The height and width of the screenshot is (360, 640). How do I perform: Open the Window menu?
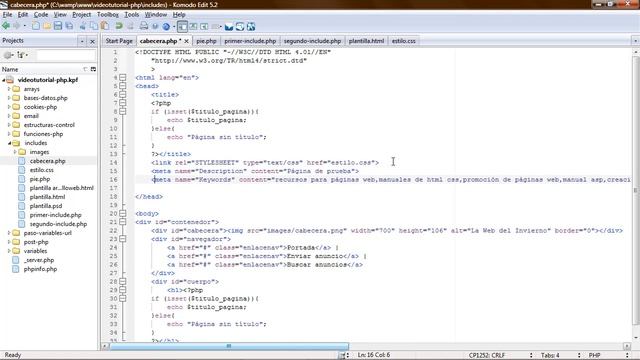click(156, 14)
